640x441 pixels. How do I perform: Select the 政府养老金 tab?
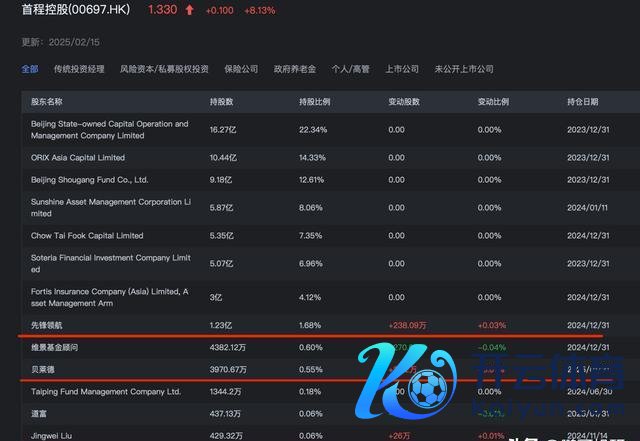(x=295, y=69)
